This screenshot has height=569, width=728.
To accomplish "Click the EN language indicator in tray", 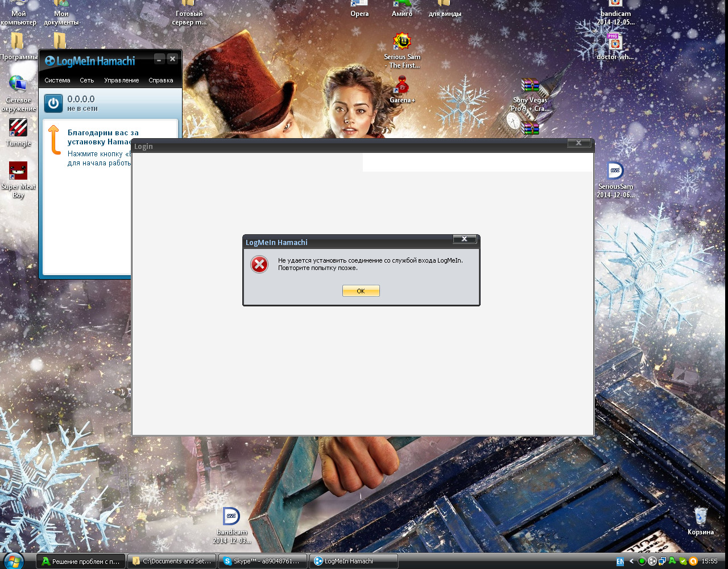I will (x=620, y=561).
